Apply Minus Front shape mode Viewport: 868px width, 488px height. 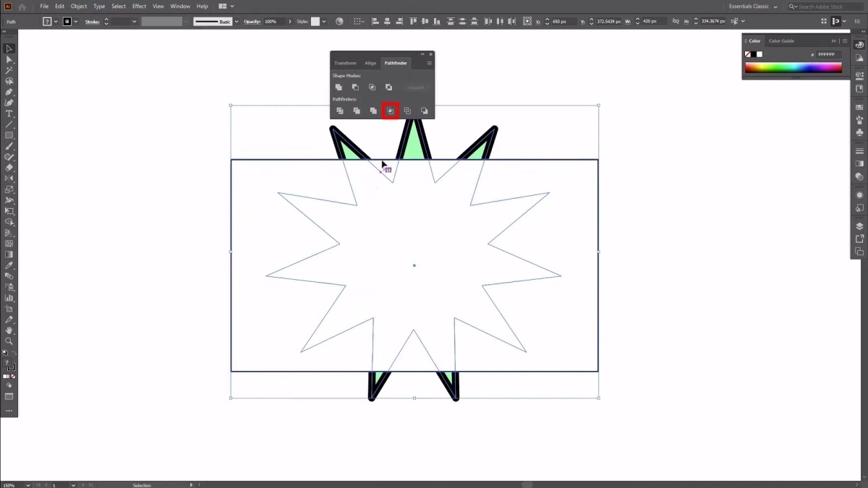(355, 87)
